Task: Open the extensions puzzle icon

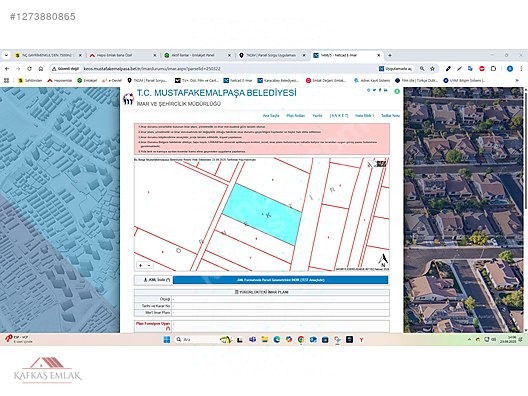Action: point(493,69)
